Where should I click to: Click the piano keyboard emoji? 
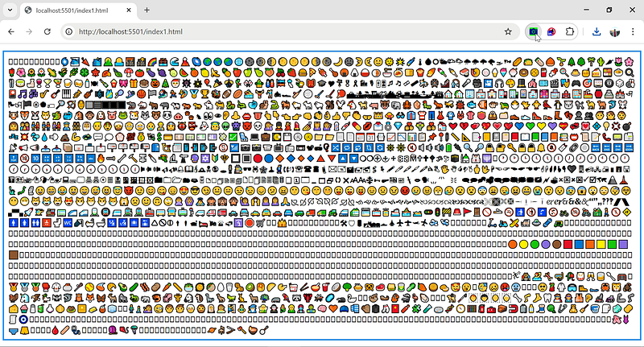click(x=67, y=94)
